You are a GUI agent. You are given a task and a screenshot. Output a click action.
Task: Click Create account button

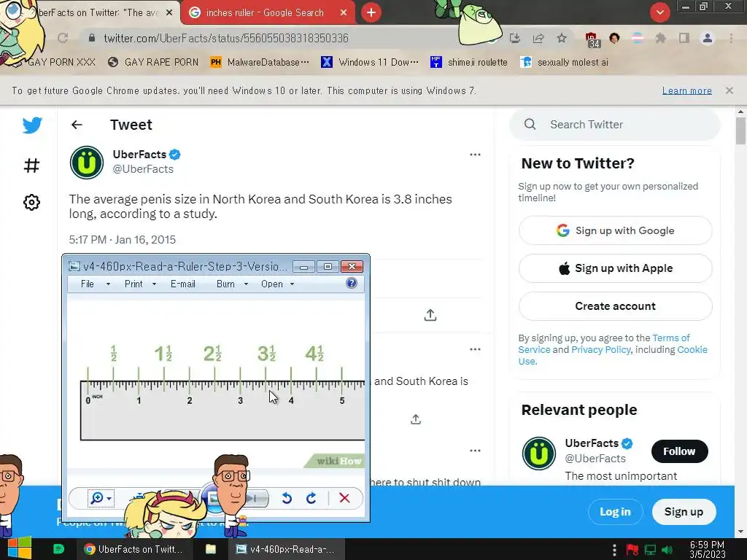click(615, 306)
